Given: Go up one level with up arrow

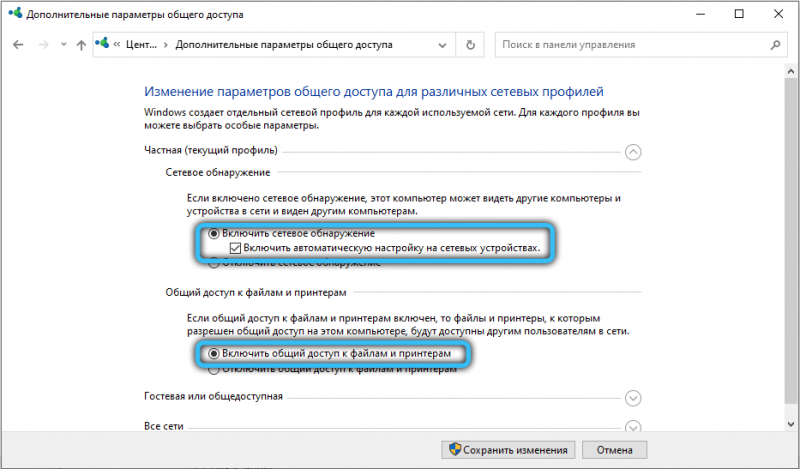Looking at the screenshot, I should tap(81, 45).
